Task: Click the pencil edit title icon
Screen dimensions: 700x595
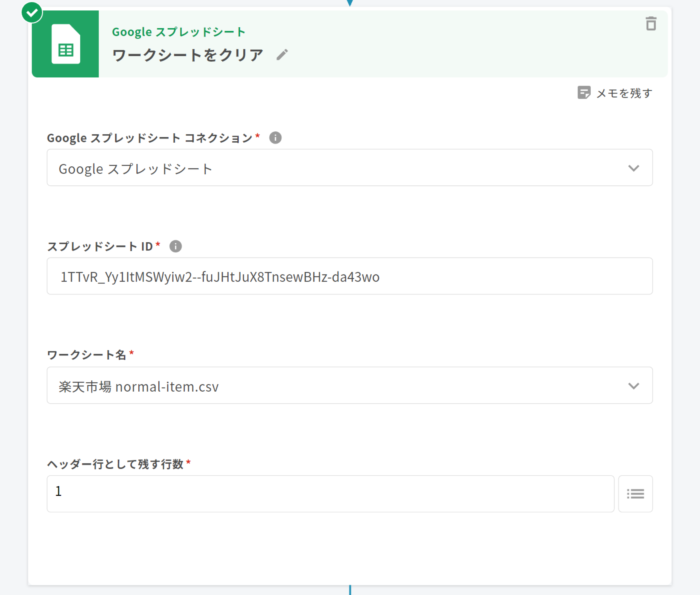Action: (x=282, y=55)
